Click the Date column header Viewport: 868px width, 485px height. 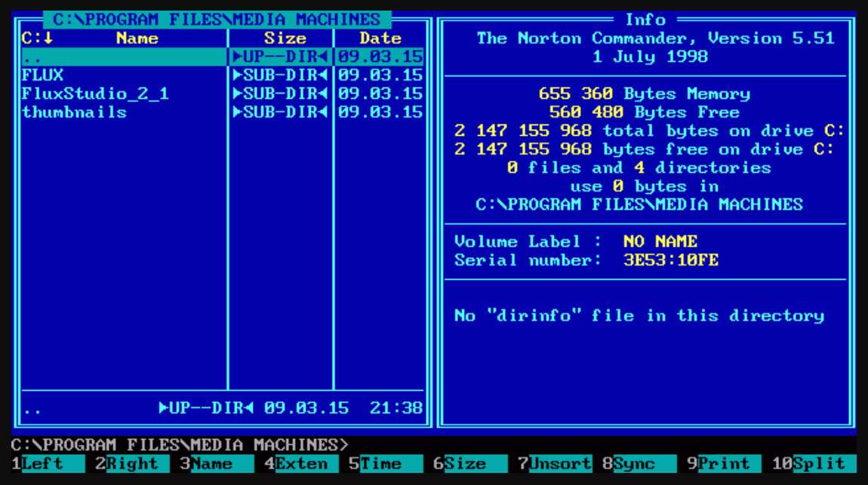380,38
